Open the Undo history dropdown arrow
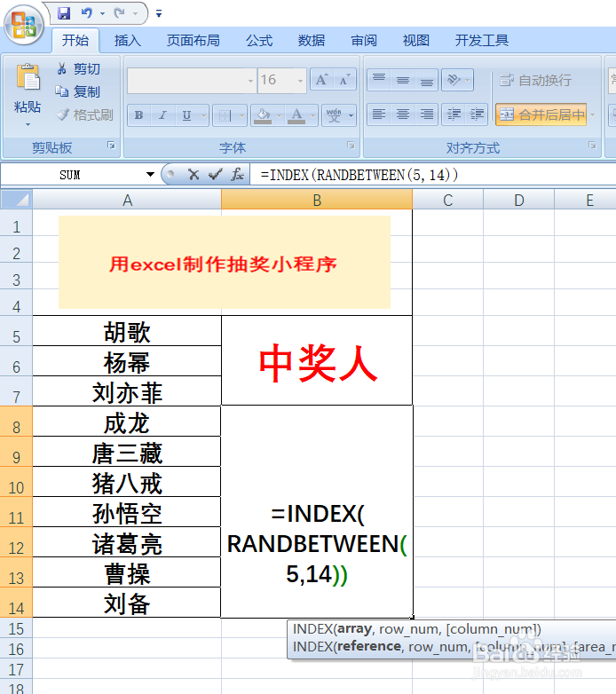This screenshot has height=694, width=616. 102,13
